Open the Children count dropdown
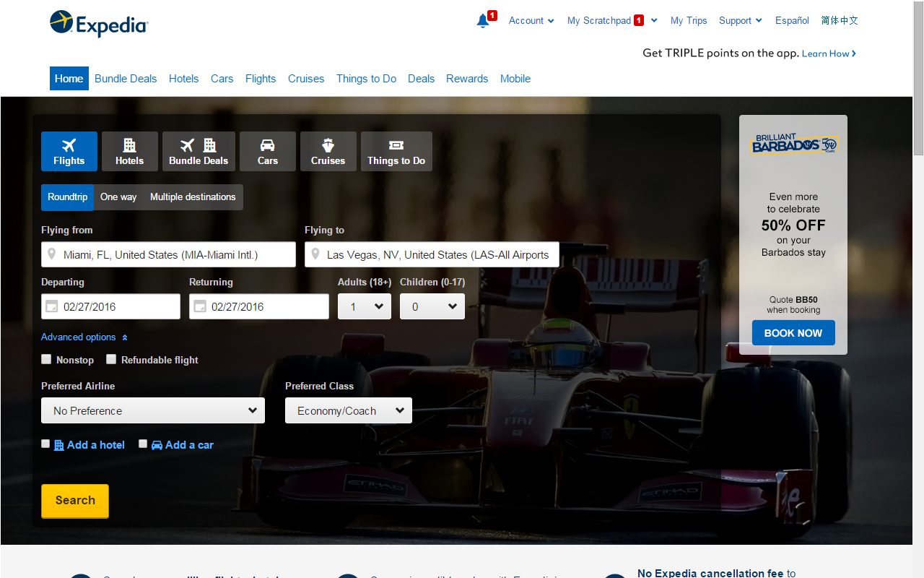The width and height of the screenshot is (924, 578). point(432,306)
